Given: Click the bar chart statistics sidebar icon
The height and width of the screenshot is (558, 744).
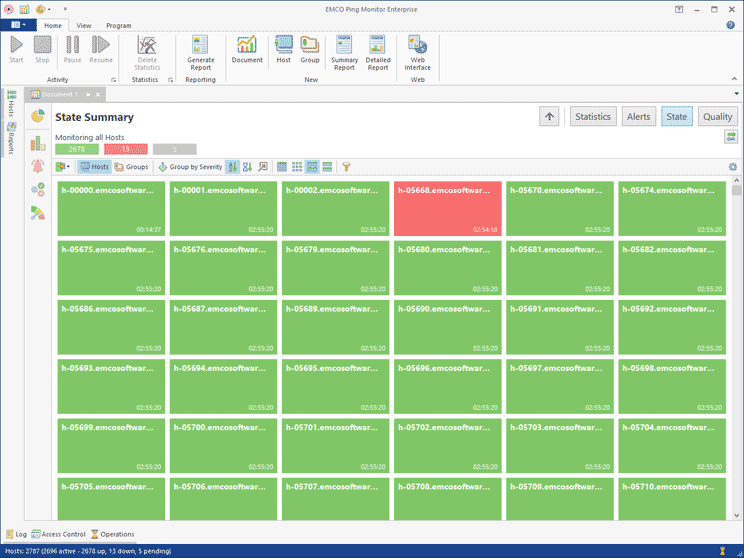Looking at the screenshot, I should coord(38,142).
